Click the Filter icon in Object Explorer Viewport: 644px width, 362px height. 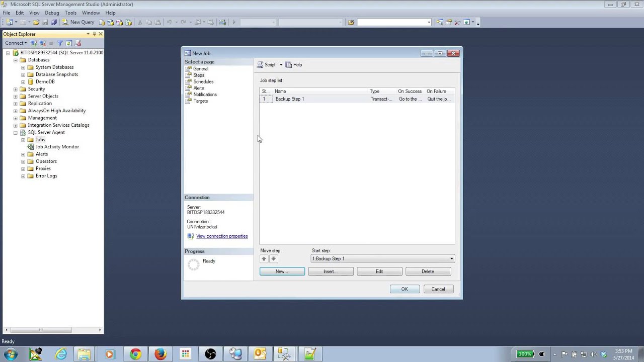tap(60, 43)
